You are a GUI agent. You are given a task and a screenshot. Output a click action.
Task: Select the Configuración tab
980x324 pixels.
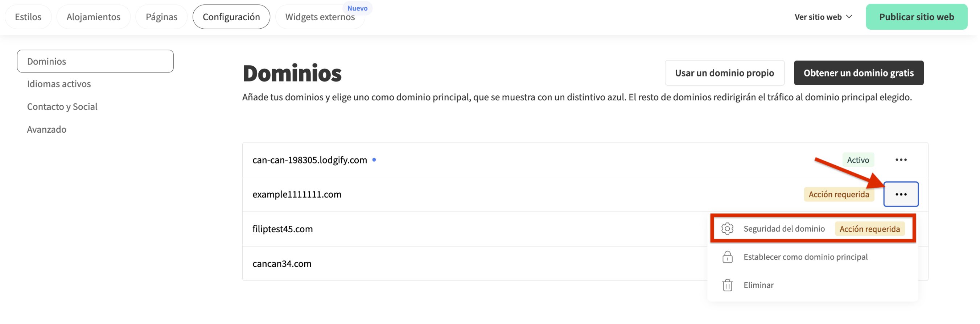[231, 17]
